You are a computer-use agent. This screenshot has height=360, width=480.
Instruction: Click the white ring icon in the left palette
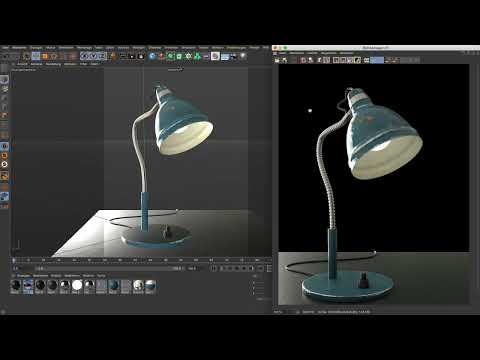click(4, 164)
